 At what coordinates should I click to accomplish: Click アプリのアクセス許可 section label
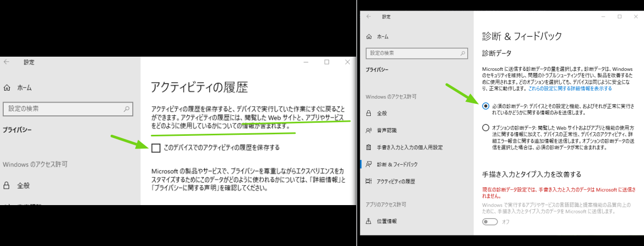click(x=387, y=204)
